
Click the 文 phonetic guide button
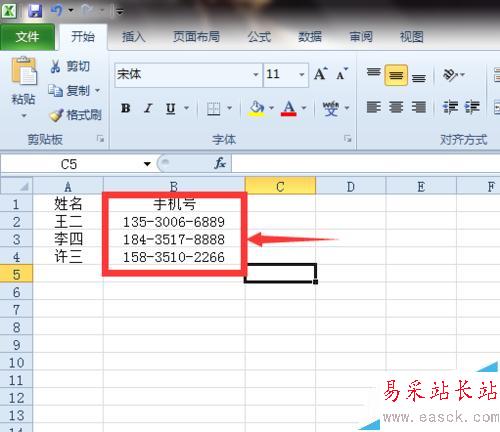point(331,108)
